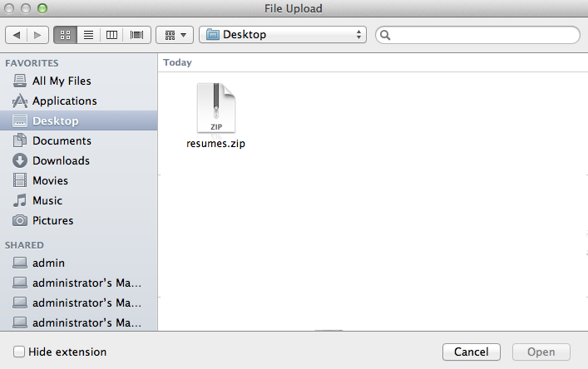
Task: Open Documents folder label in sidebar
Action: click(x=62, y=140)
